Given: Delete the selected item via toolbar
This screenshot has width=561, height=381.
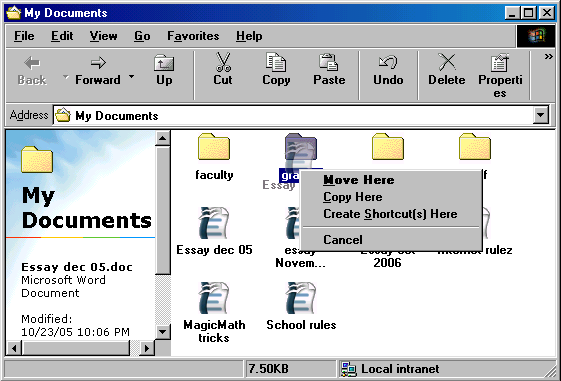Looking at the screenshot, I should coord(447,70).
